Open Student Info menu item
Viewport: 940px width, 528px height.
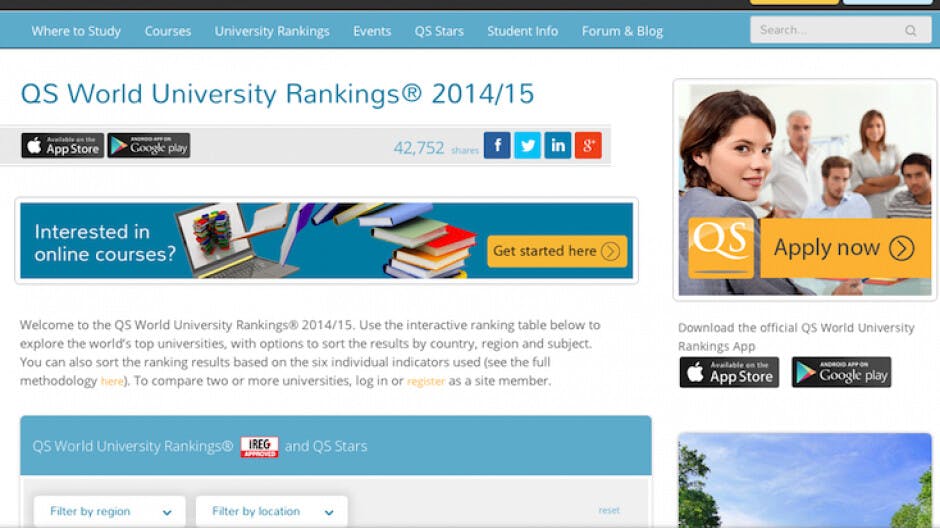522,31
